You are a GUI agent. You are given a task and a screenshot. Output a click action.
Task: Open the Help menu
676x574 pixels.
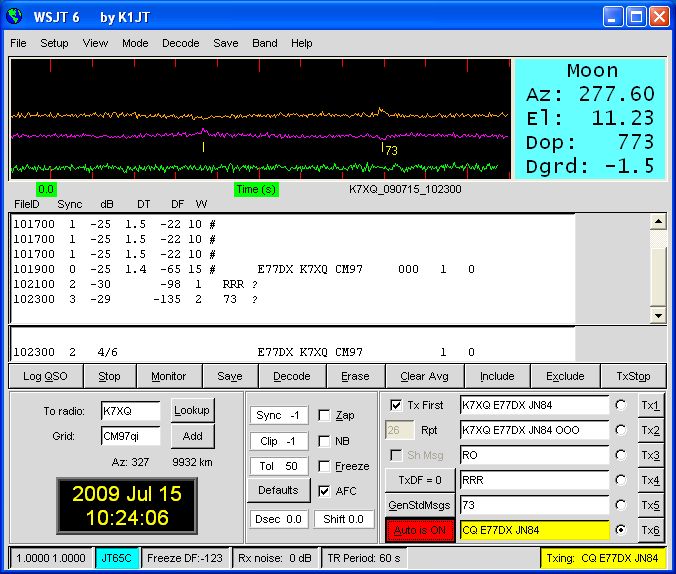[301, 43]
